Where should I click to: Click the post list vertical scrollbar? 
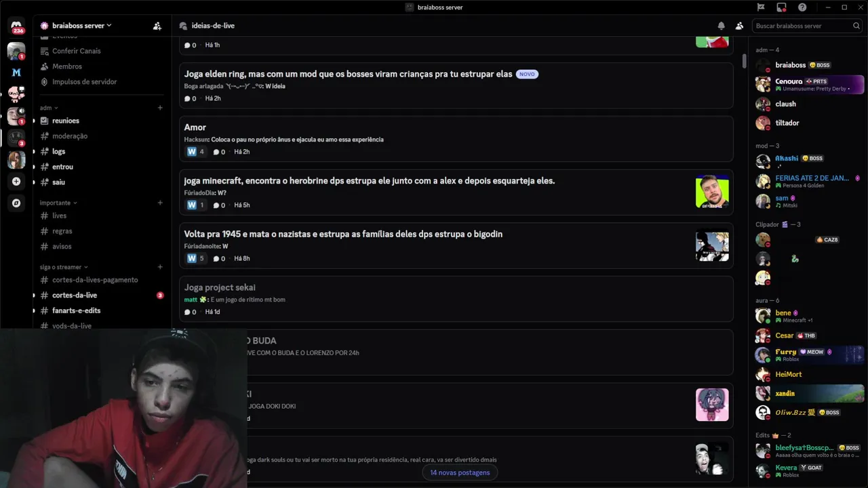(744, 61)
